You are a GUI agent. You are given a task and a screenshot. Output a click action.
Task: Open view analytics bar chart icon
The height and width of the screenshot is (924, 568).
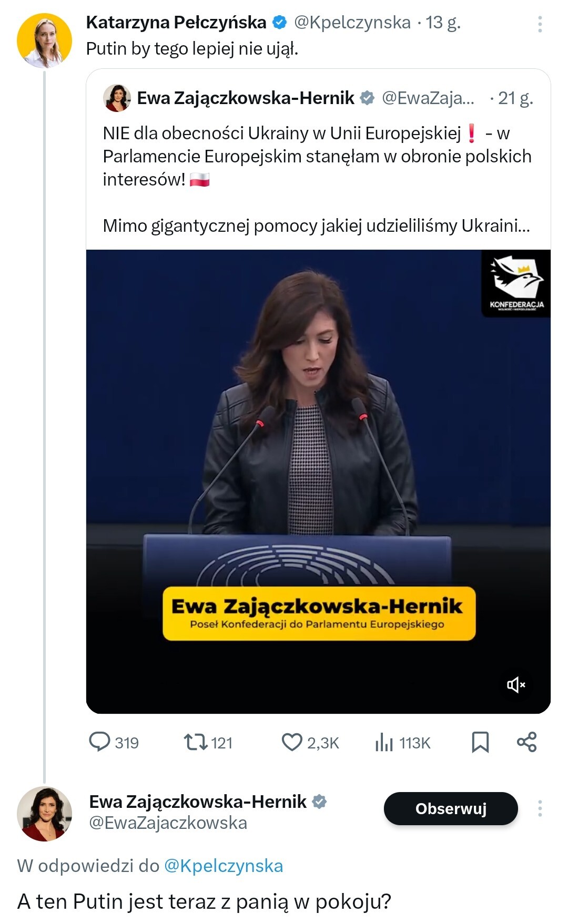[x=384, y=742]
